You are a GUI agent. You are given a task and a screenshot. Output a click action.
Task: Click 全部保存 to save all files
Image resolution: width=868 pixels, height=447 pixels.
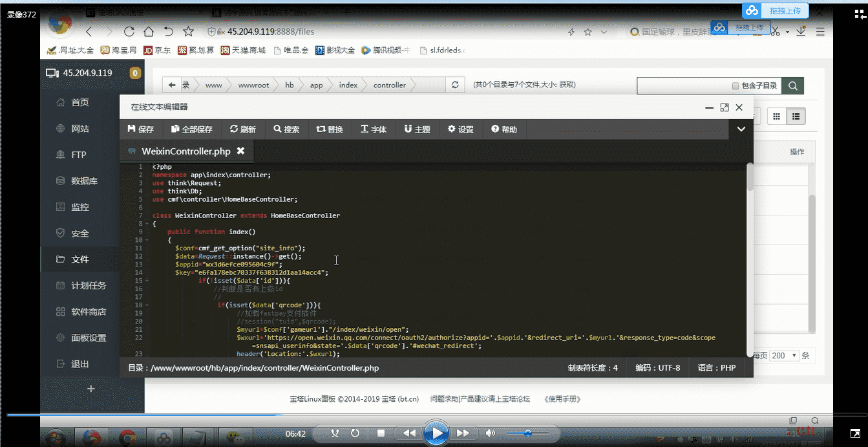click(191, 129)
